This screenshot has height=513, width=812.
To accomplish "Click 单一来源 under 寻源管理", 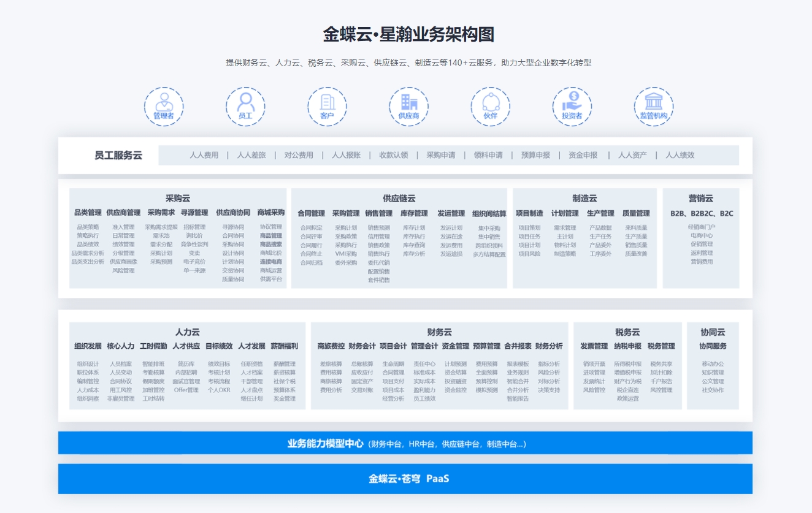I will pyautogui.click(x=194, y=270).
